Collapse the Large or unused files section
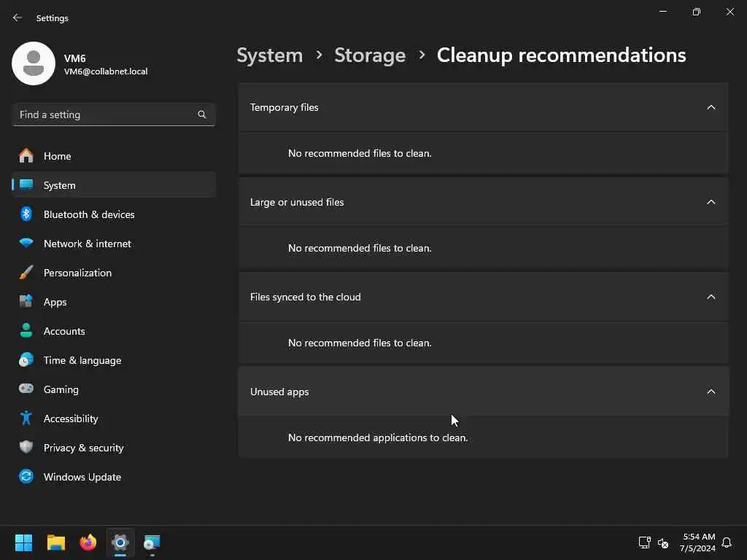Viewport: 747px width, 560px height. coord(711,202)
